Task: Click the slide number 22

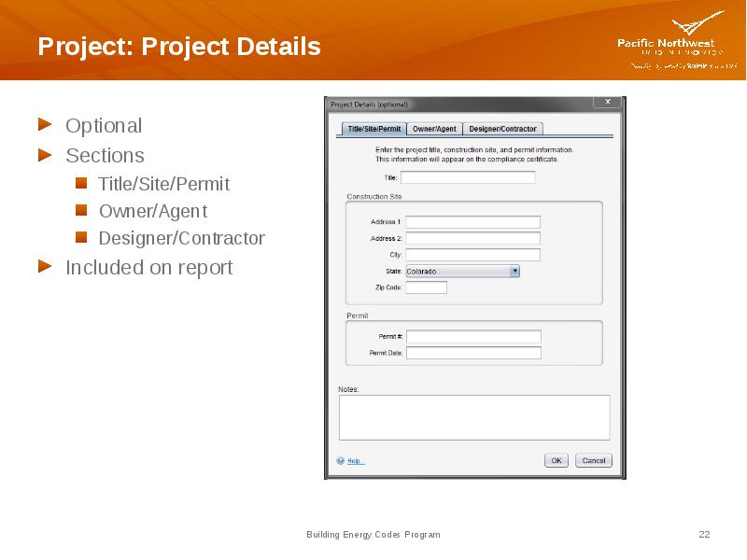Action: point(705,534)
